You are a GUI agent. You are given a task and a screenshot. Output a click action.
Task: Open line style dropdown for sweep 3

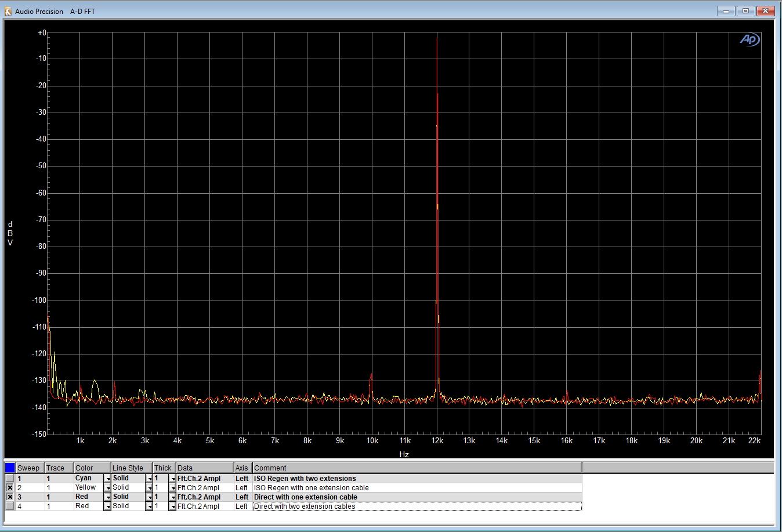point(149,497)
